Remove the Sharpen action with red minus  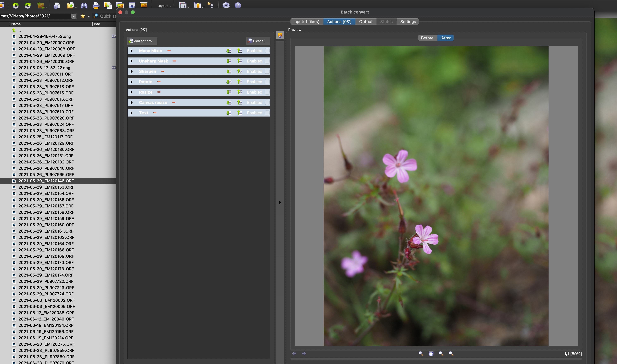coord(163,71)
